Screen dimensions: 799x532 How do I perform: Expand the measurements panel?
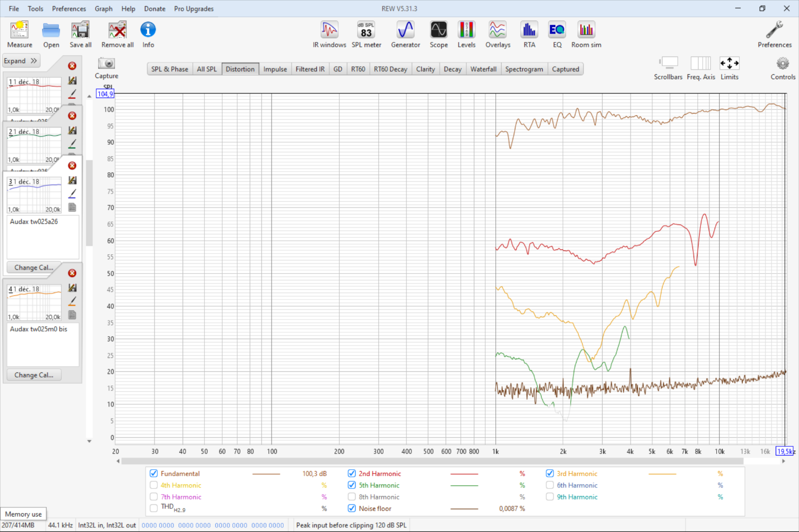[21, 61]
